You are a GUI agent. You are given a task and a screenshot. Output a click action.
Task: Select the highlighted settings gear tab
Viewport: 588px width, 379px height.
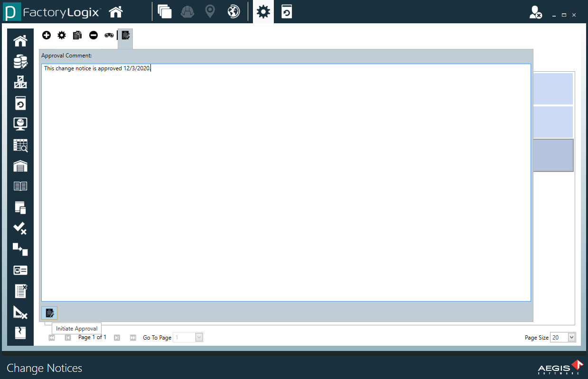[x=263, y=11]
